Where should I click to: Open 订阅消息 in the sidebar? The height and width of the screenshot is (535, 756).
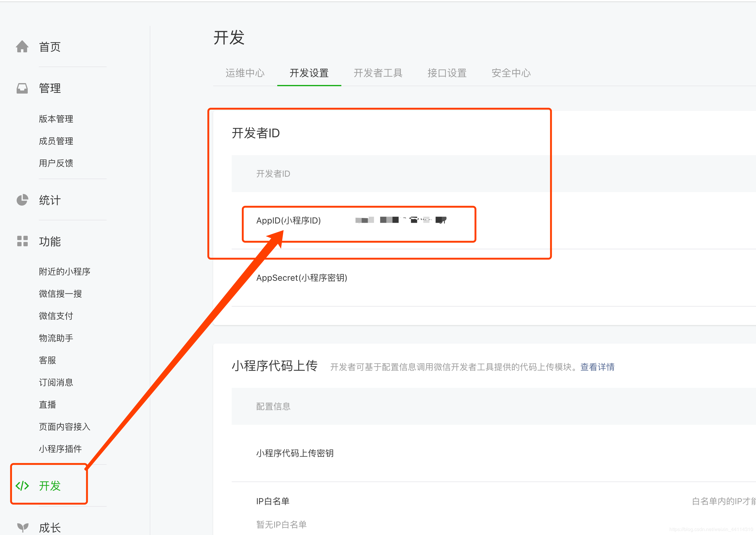(56, 382)
